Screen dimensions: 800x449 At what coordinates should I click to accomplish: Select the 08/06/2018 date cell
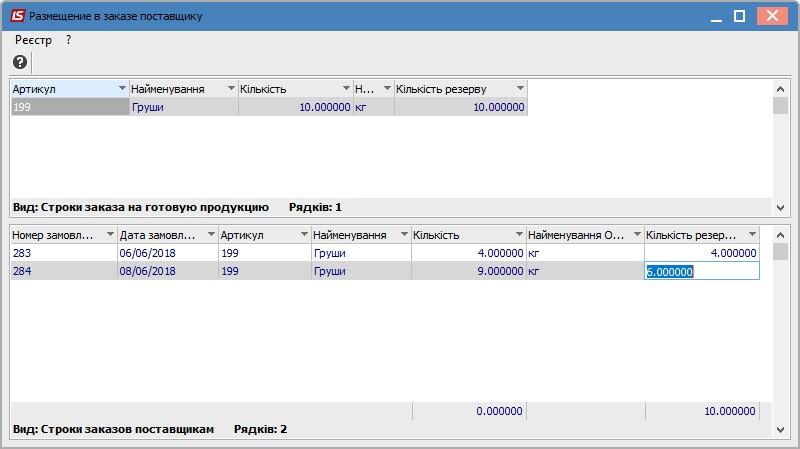168,271
